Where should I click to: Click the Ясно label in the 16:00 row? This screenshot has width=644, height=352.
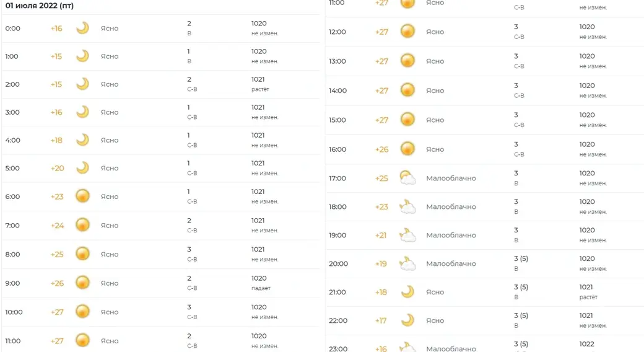(435, 149)
